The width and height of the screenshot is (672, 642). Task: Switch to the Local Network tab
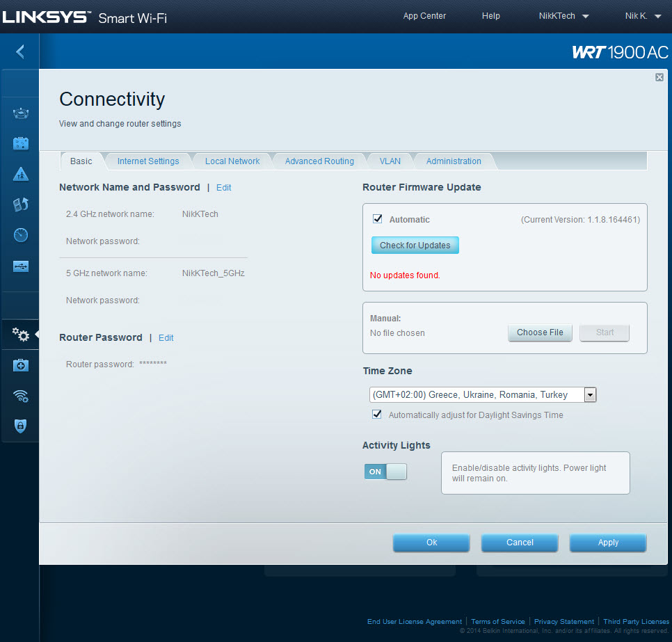(232, 161)
